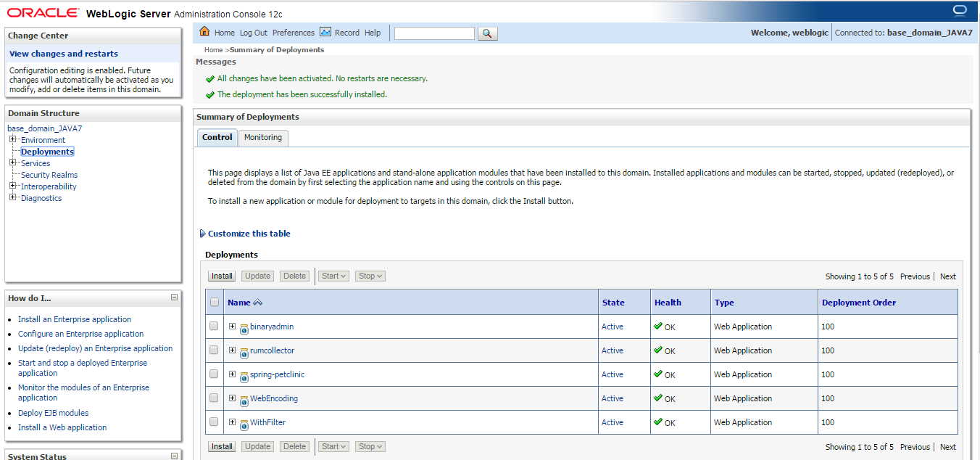Select Deployments in Domain Structure tree
Image resolution: width=980 pixels, height=460 pixels.
(x=47, y=152)
